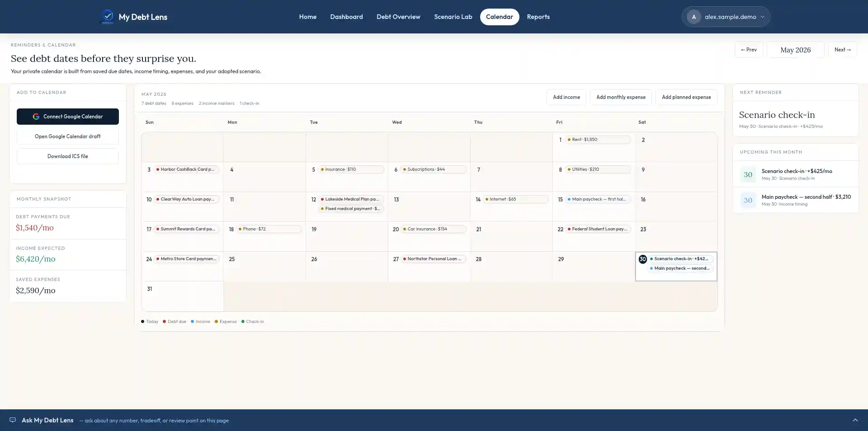
Task: Open the Utilities $210 event
Action: click(598, 169)
